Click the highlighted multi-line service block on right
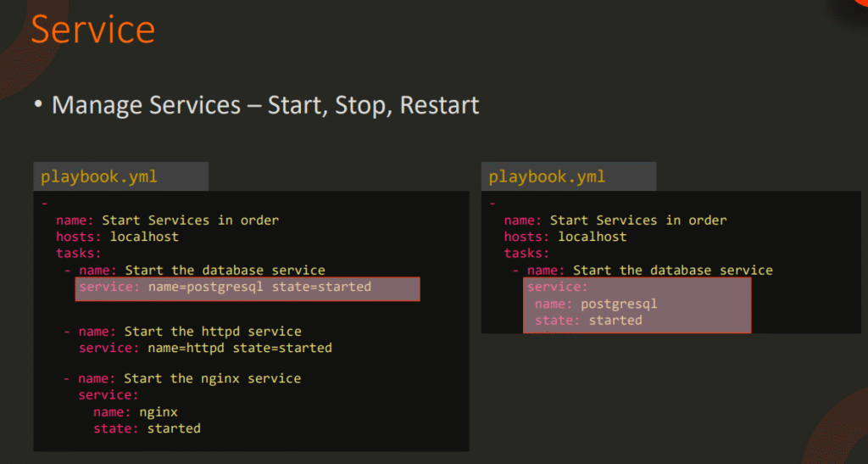The image size is (868, 464). pyautogui.click(x=637, y=305)
